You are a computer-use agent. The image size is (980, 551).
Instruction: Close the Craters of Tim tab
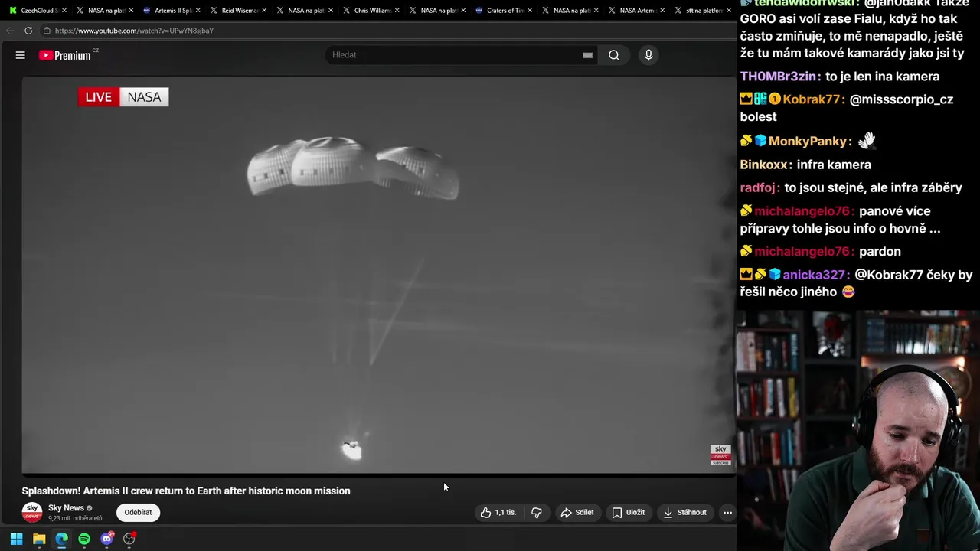530,11
